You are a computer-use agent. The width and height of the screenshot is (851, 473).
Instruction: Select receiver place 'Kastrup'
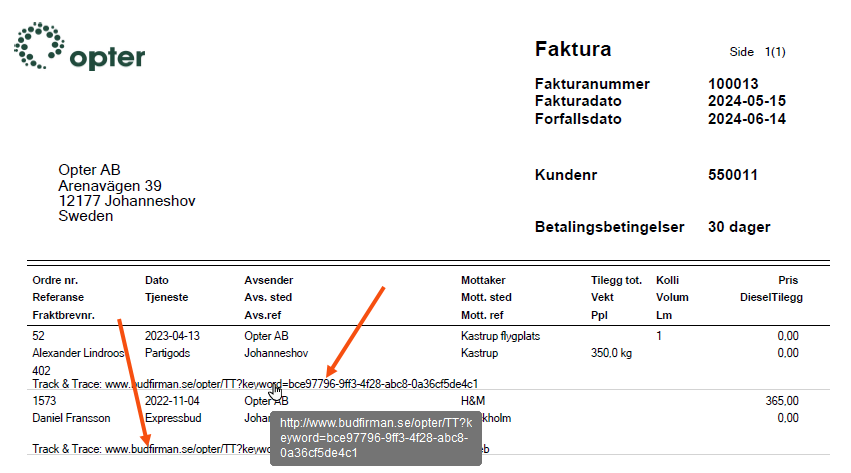[x=479, y=353]
